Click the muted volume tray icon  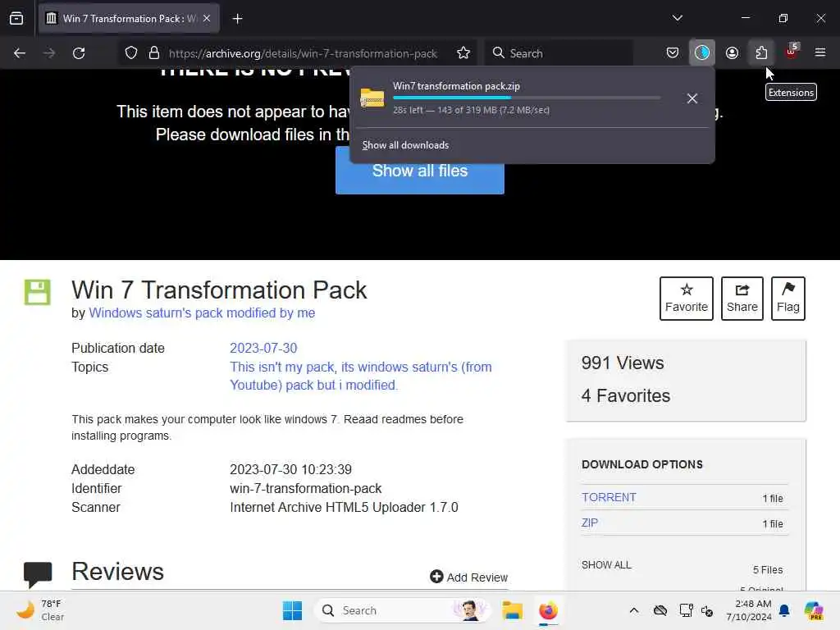click(707, 610)
